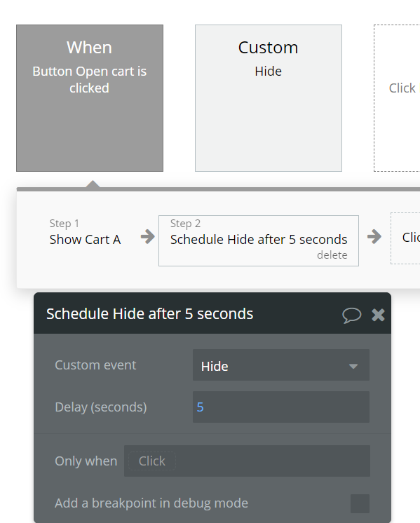The height and width of the screenshot is (523, 420).
Task: Click the Only when condition placeholder
Action: click(151, 461)
